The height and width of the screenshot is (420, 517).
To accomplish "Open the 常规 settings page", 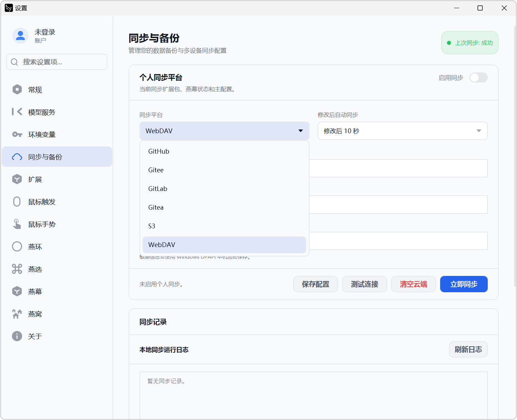I will (x=57, y=89).
